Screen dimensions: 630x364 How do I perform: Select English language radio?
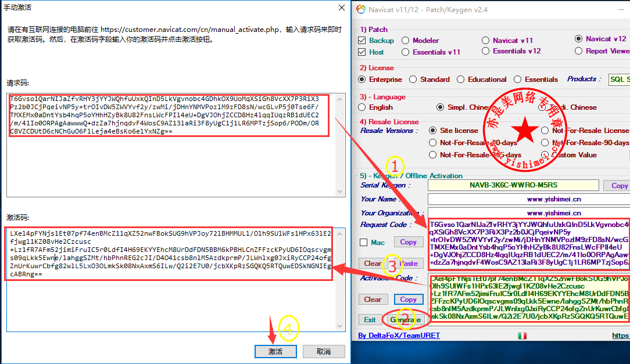(x=362, y=107)
